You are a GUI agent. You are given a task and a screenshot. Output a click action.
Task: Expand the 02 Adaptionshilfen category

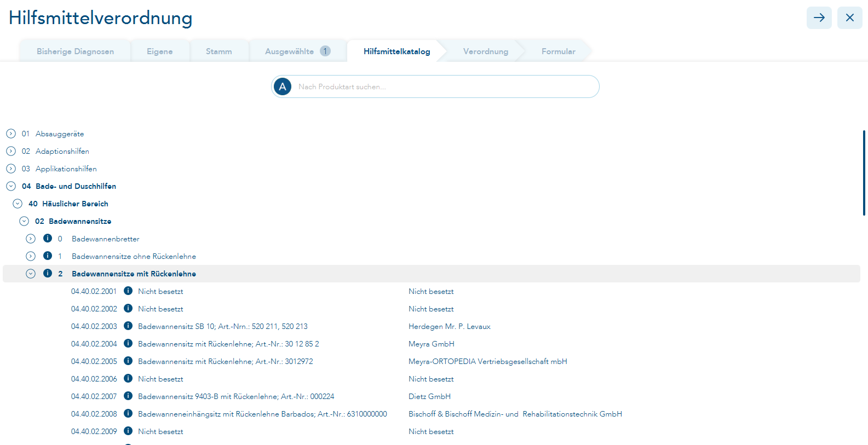(11, 151)
